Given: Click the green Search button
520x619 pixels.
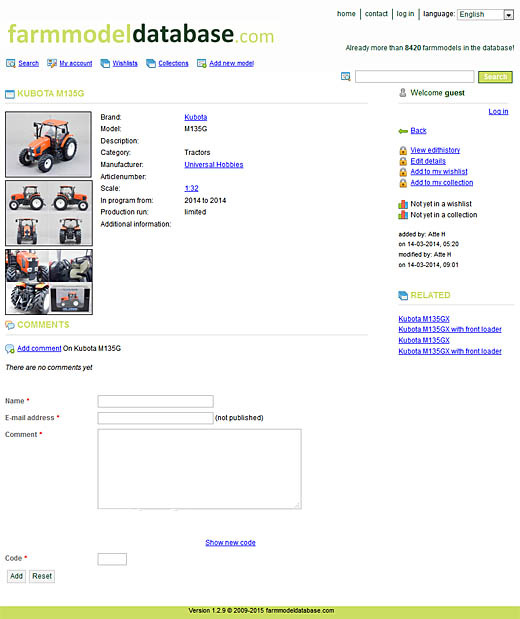Looking at the screenshot, I should (495, 77).
